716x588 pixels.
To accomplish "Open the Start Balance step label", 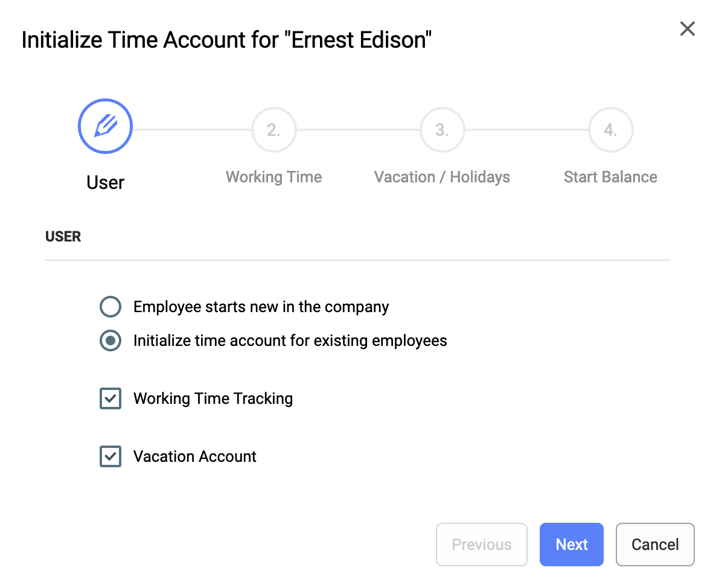I will click(610, 177).
